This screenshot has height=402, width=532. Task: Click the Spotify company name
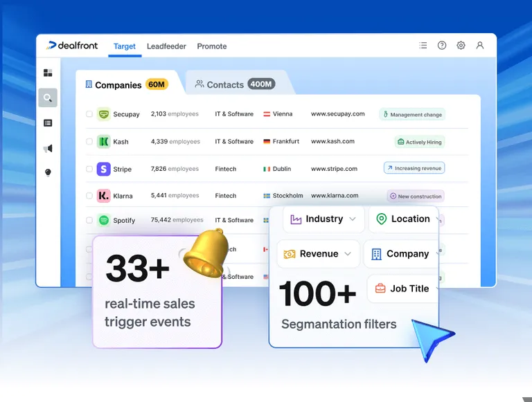tap(124, 220)
